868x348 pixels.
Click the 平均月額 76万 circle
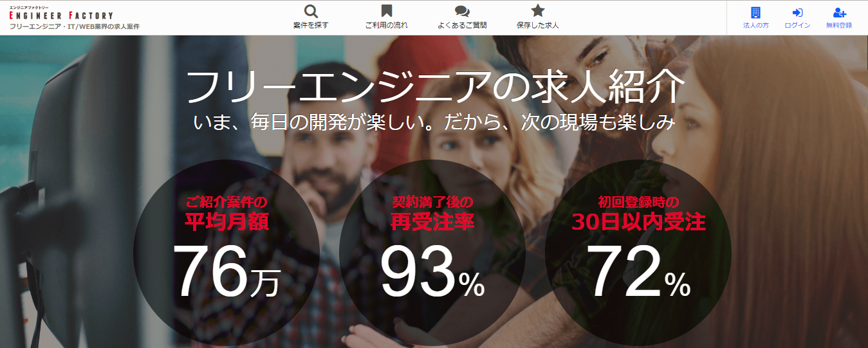(226, 253)
